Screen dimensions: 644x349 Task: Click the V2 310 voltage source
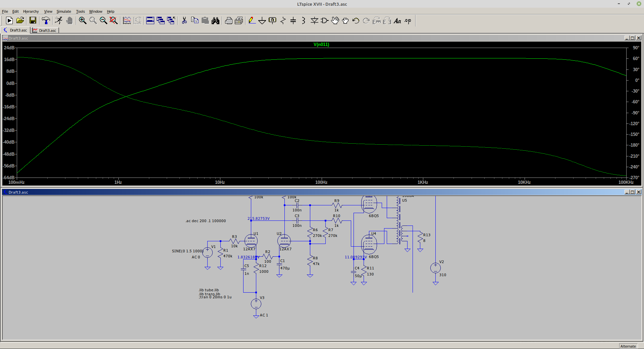coord(435,268)
